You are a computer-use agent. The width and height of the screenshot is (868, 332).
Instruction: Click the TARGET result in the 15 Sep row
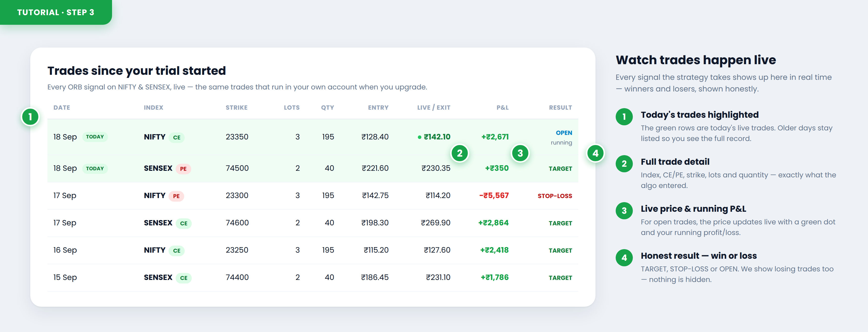click(x=560, y=278)
